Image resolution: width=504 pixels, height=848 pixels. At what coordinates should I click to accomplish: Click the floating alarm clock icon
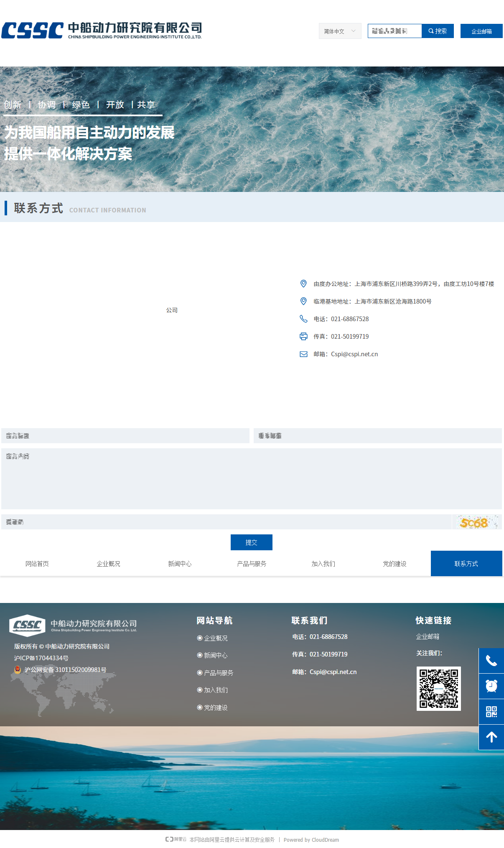pos(491,686)
